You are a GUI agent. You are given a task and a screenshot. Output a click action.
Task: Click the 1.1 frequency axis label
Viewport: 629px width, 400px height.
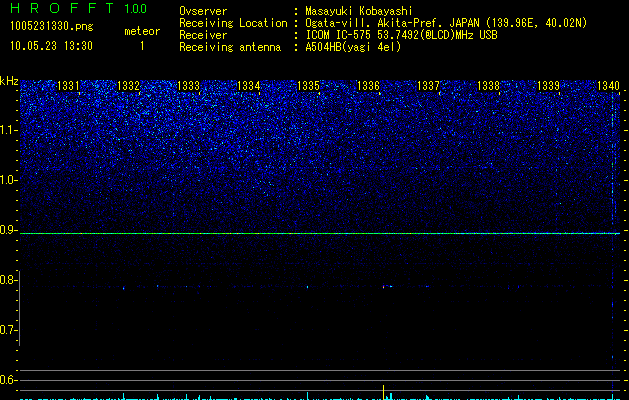9,130
